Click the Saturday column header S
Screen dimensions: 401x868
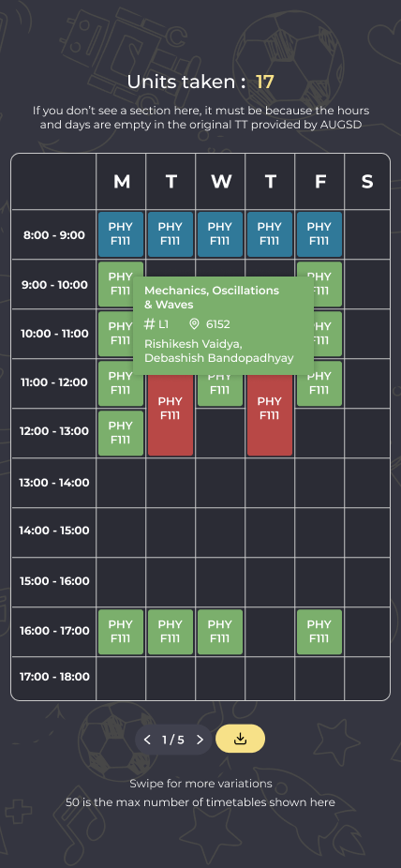coord(367,182)
